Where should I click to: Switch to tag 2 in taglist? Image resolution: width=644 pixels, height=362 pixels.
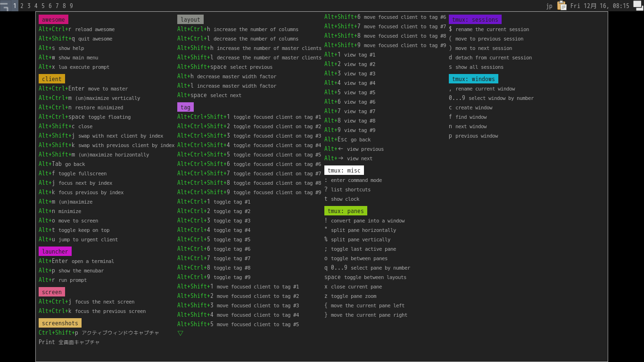pos(22,6)
